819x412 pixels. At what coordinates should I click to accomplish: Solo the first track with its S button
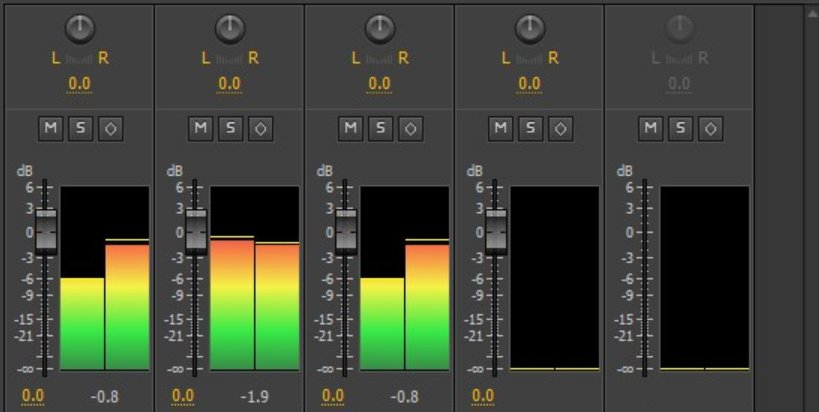[80, 128]
